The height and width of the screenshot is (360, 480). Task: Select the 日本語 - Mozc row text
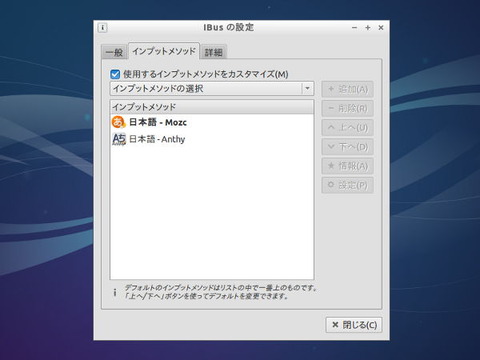158,122
